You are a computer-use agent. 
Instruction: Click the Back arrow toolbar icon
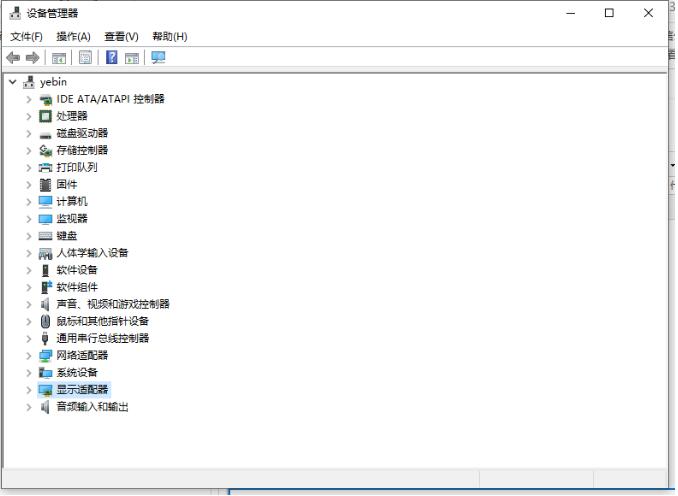pos(13,58)
